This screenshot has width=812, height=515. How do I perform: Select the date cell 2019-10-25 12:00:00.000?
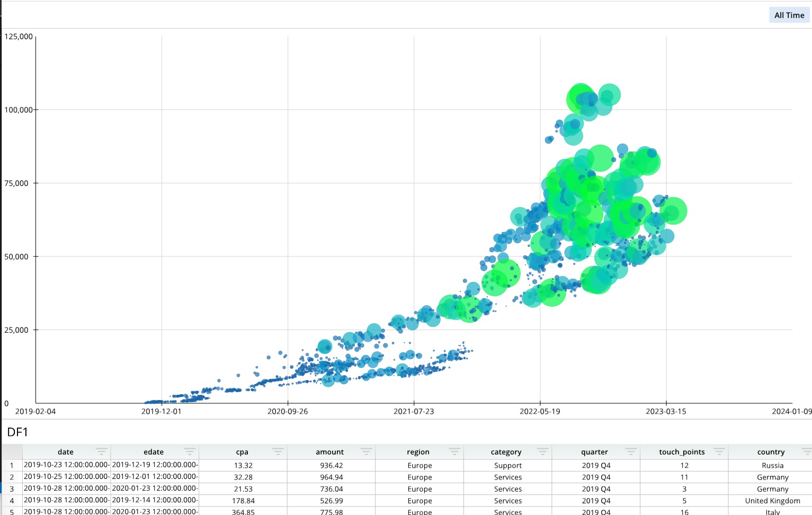click(x=66, y=477)
